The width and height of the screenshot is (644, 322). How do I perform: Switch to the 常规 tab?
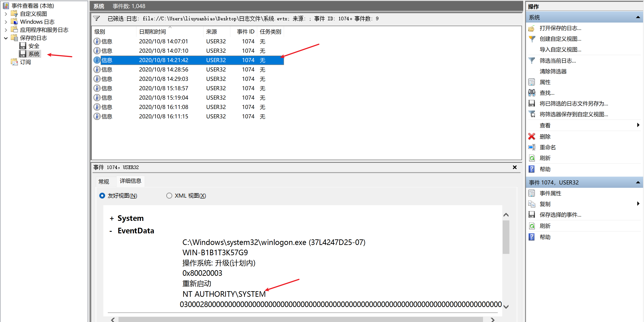[x=104, y=182]
